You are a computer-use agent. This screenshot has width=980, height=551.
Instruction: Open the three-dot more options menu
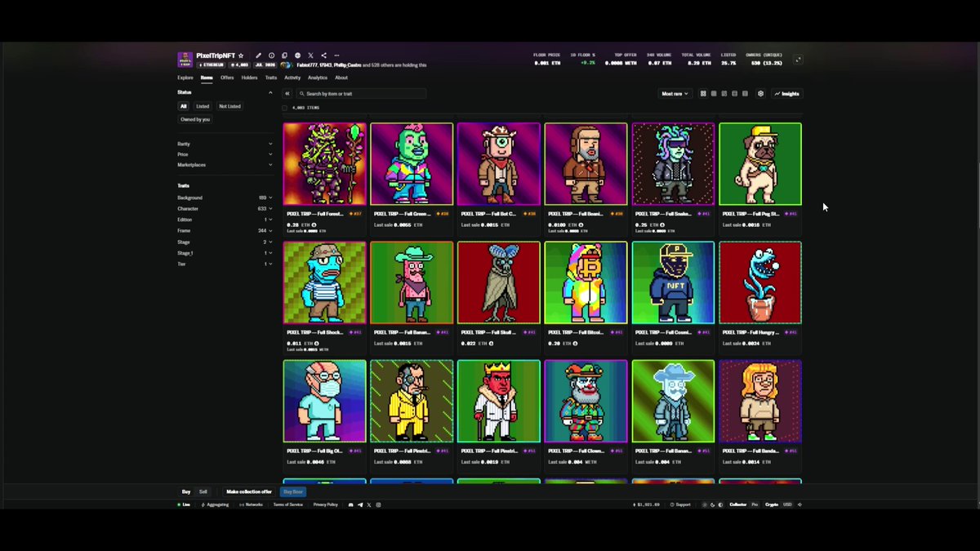point(336,56)
